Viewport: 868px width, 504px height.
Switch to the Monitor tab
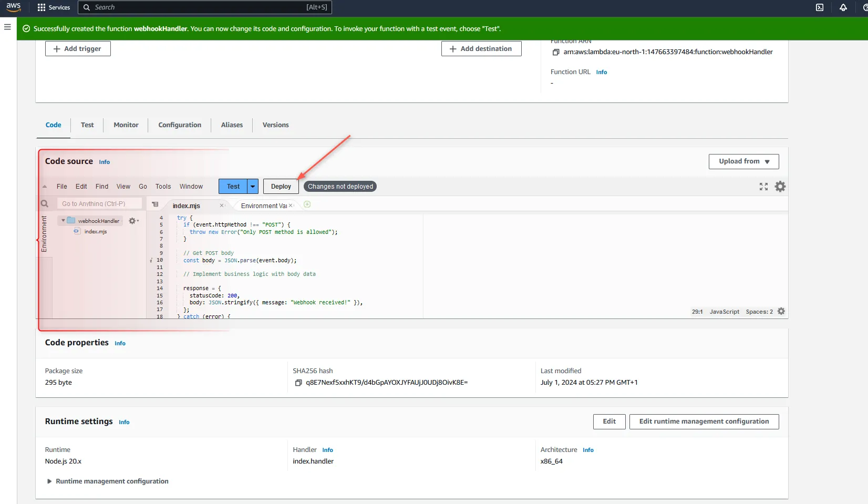pos(126,125)
